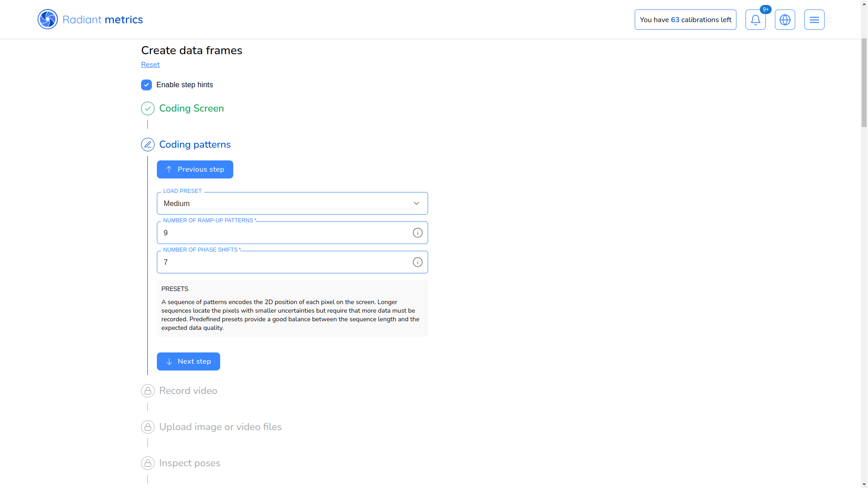The height and width of the screenshot is (488, 868).
Task: Click the locked Record video icon
Action: (x=148, y=391)
